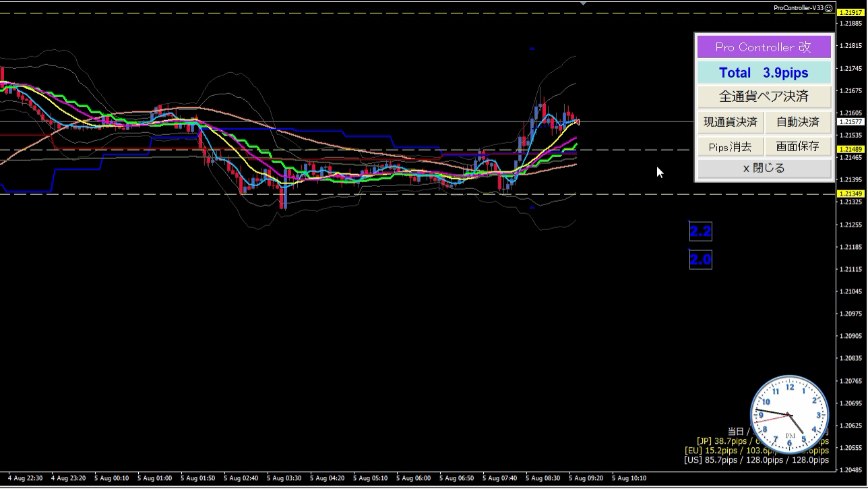Close the panel with x 閉じる
This screenshot has width=868, height=489.
764,169
